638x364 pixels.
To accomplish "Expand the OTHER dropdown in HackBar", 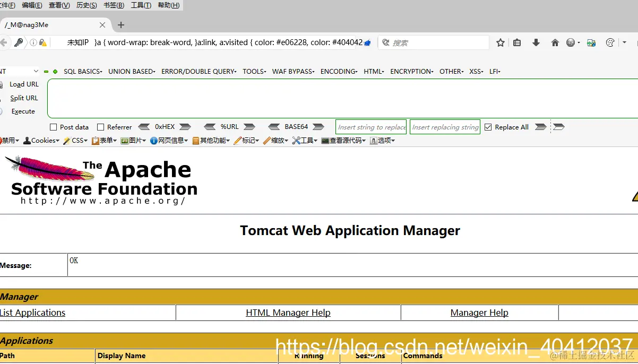I will (452, 72).
